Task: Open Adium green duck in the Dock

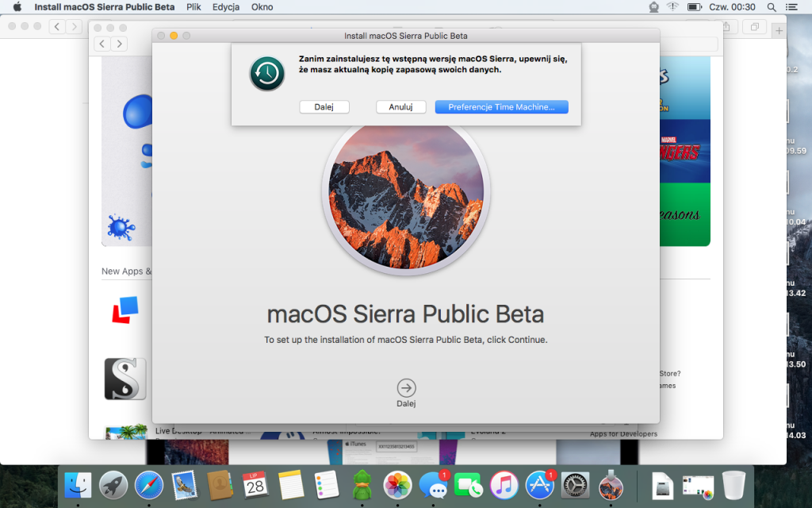Action: click(x=362, y=485)
